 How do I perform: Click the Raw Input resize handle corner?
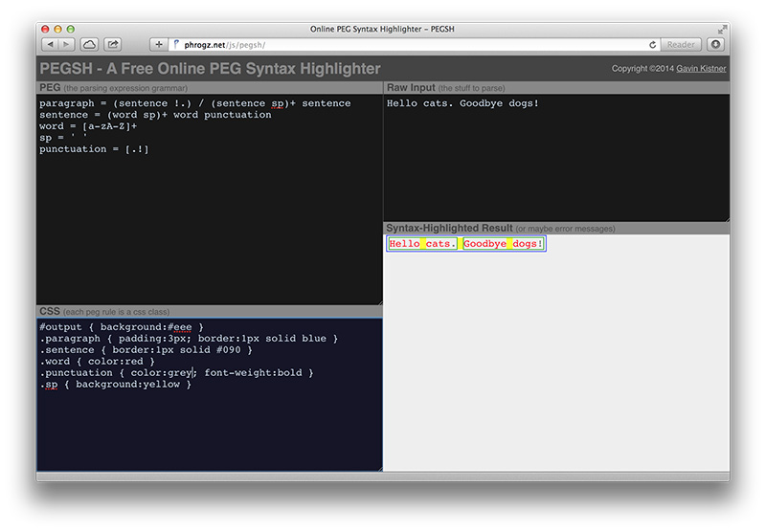727,219
